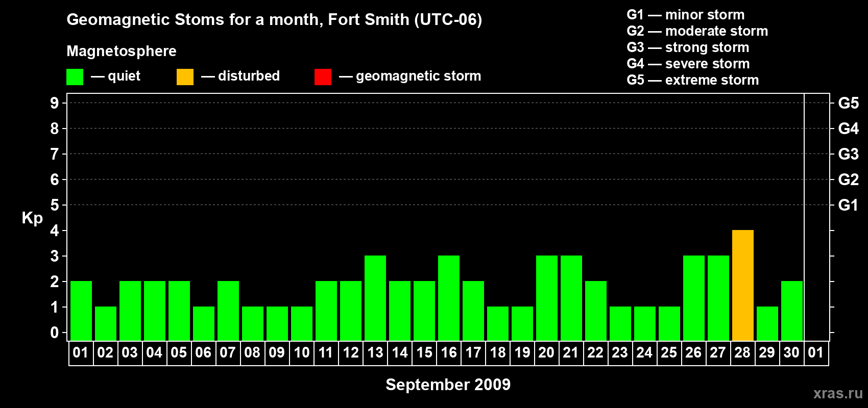Click date label 05 on the x-axis
This screenshot has width=868, height=408.
(179, 352)
